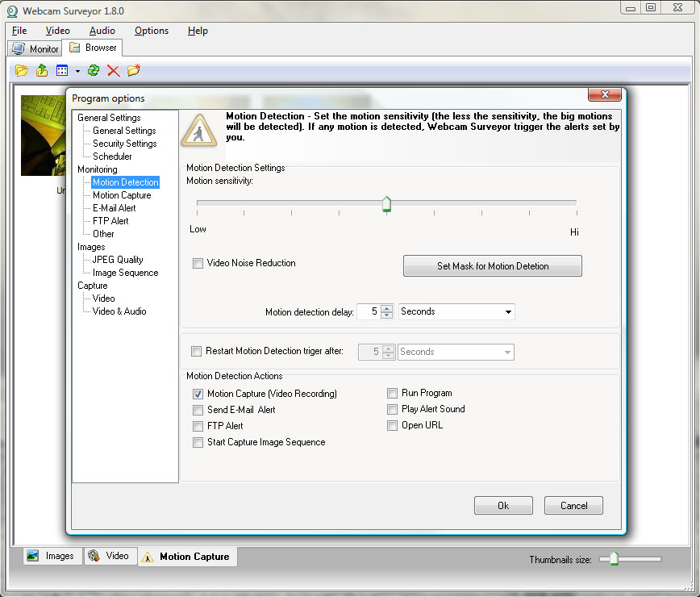
Task: Select the Capture tree category
Action: point(93,286)
